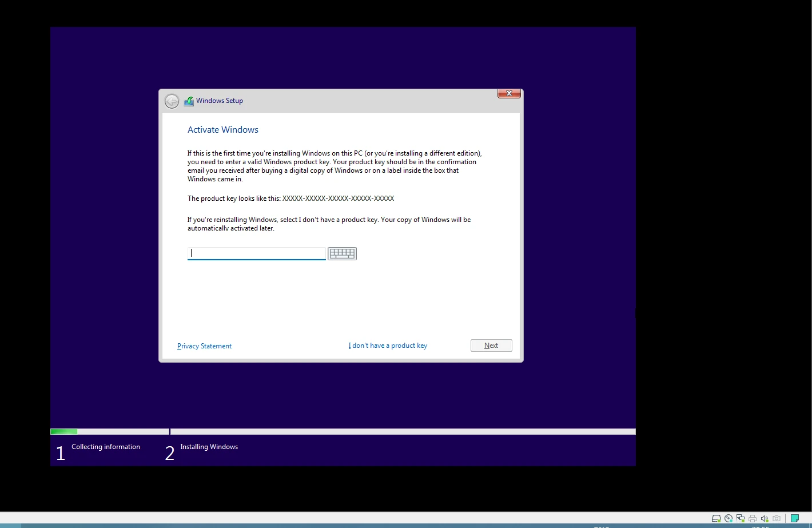The height and width of the screenshot is (528, 812).
Task: Click the Windows Setup title icon
Action: (x=189, y=101)
